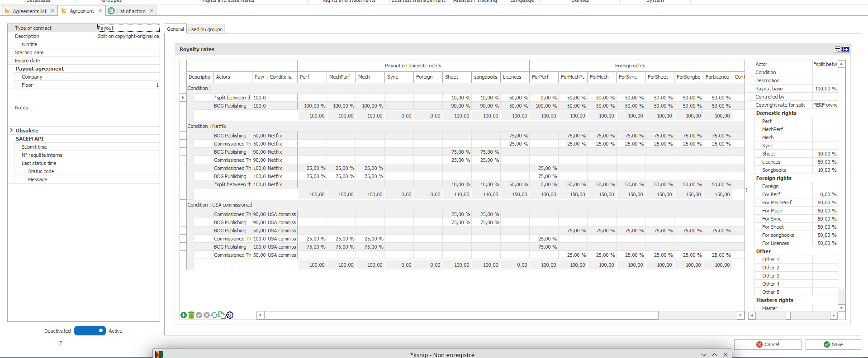Click the blue arrow panel icon
The height and width of the screenshot is (358, 868).
coord(846,49)
